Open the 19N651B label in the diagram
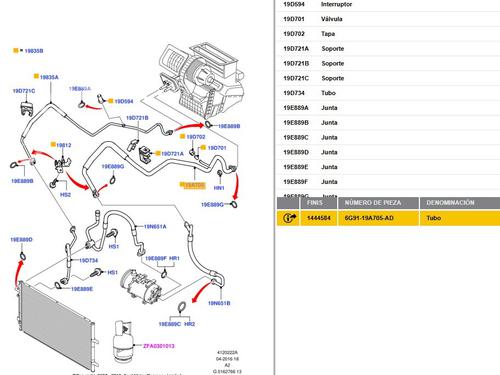The image size is (500, 375). point(219,303)
